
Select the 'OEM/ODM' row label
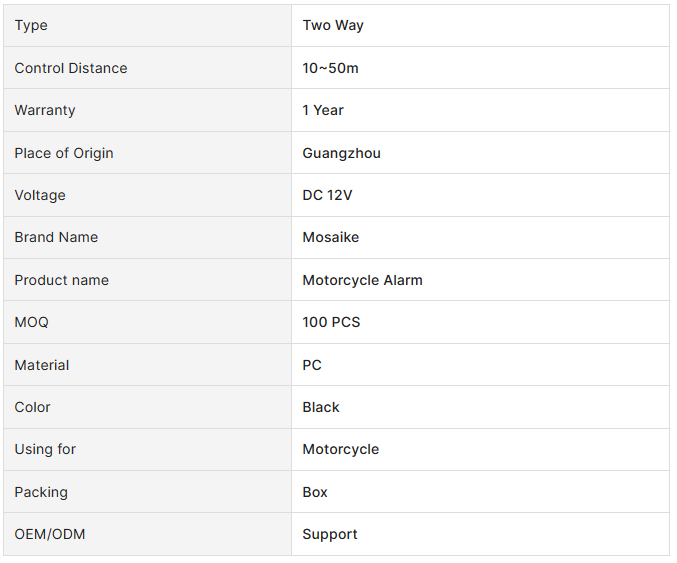click(50, 534)
